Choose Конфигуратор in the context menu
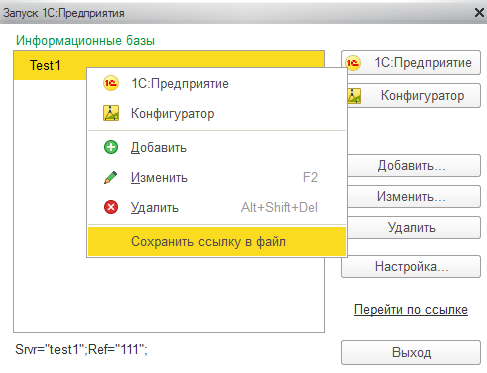 point(217,113)
